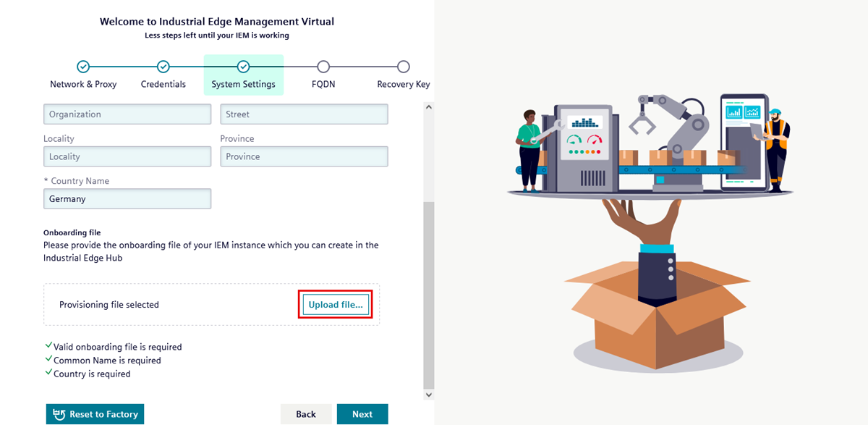Click the Next button
This screenshot has height=425, width=868.
pos(362,413)
